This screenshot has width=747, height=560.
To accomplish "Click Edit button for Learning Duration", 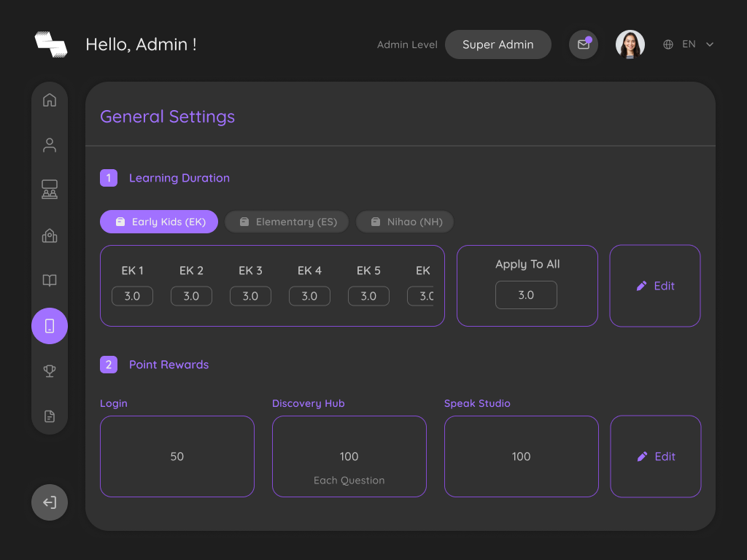I will [x=655, y=286].
